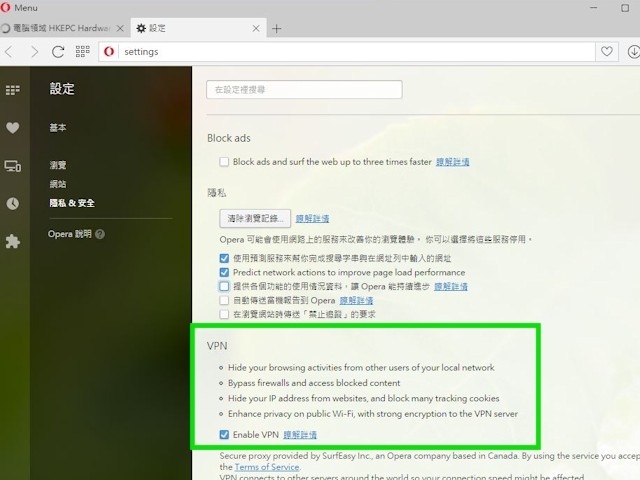Open learn more link for crash reports
The image size is (640, 480).
[356, 301]
